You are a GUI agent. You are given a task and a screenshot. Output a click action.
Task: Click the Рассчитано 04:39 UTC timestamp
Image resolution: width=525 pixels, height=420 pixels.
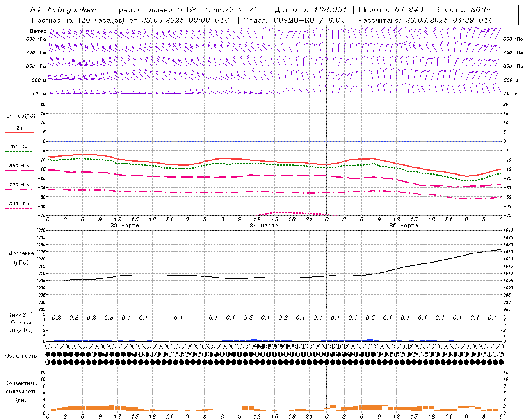[x=426, y=20]
